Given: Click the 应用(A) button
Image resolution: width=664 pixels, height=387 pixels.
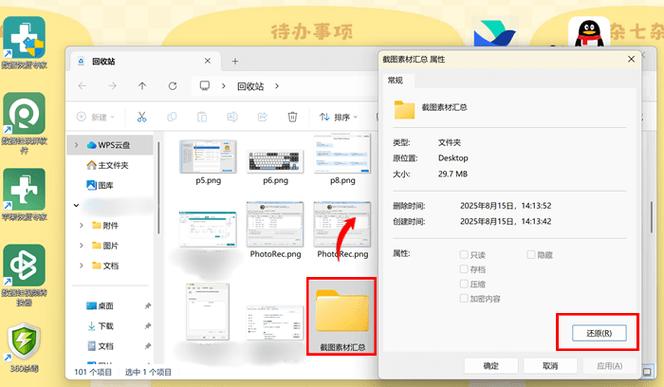Looking at the screenshot, I should [x=609, y=365].
